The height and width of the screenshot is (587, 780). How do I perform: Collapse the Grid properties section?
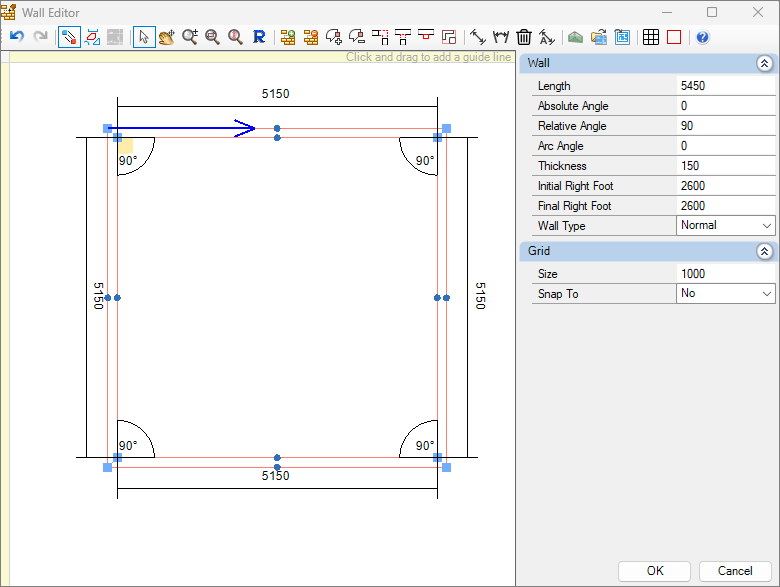(x=764, y=251)
